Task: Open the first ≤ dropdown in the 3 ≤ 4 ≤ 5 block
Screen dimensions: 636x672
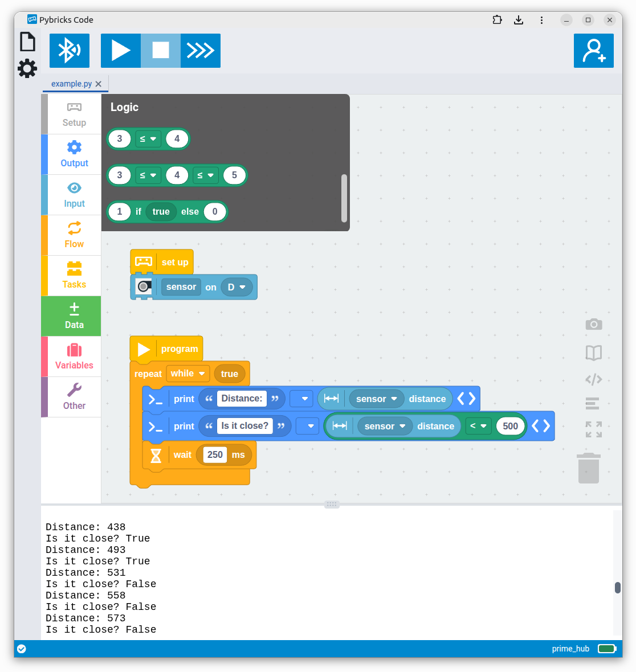Action: coord(148,175)
